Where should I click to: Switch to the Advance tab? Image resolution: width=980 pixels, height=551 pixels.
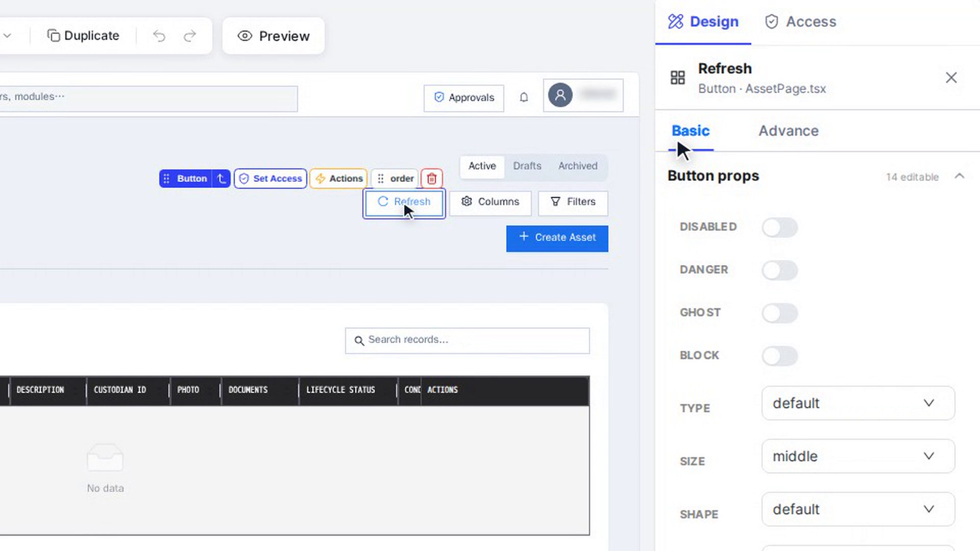(x=788, y=131)
